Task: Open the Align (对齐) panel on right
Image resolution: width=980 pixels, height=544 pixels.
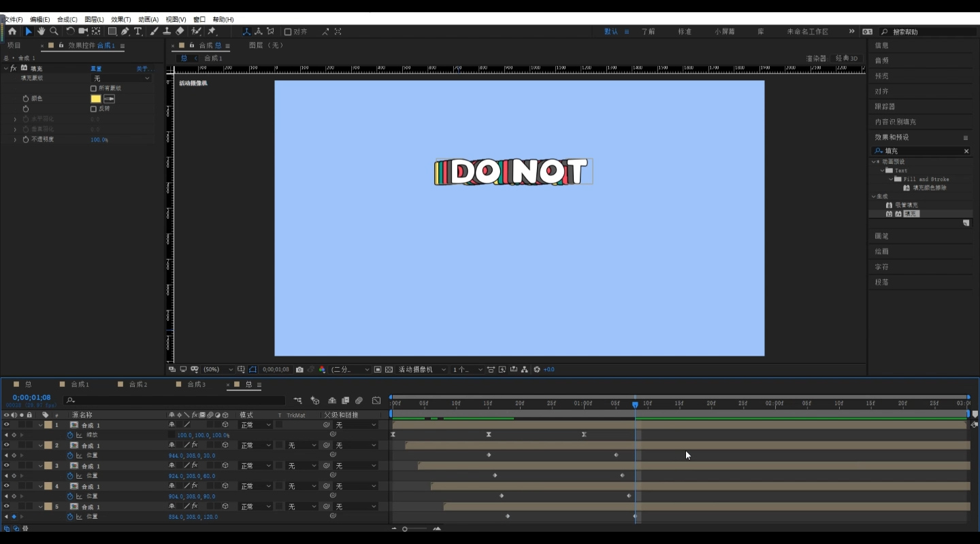Action: (x=881, y=91)
